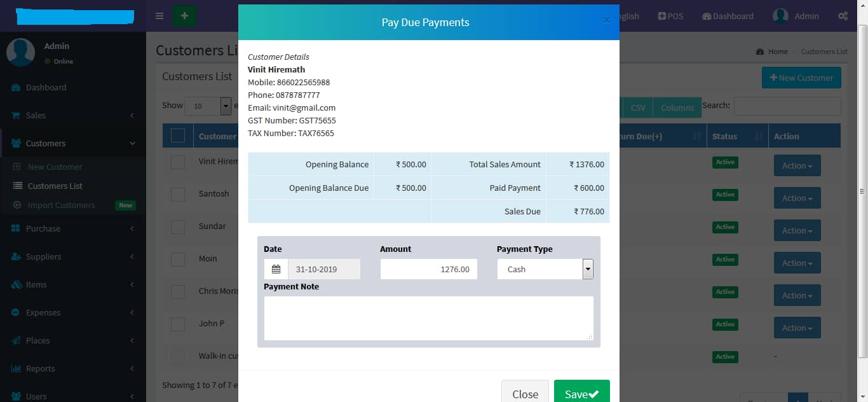Click the Dashboard gauge icon in sidebar
868x402 pixels.
click(16, 87)
